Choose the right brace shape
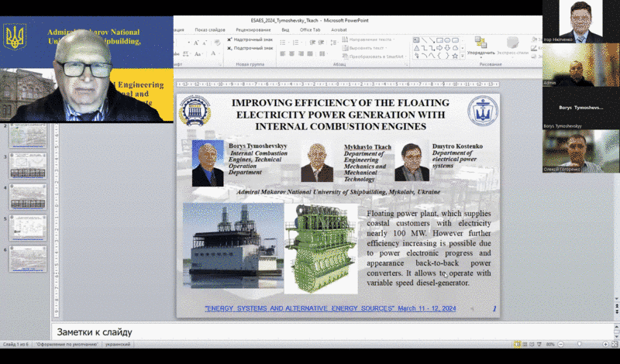Image resolution: width=620 pixels, height=364 pixels. pyautogui.click(x=447, y=56)
